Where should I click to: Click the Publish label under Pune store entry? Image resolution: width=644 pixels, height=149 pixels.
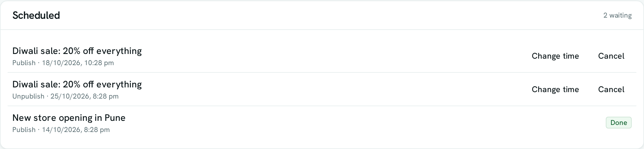point(24,130)
